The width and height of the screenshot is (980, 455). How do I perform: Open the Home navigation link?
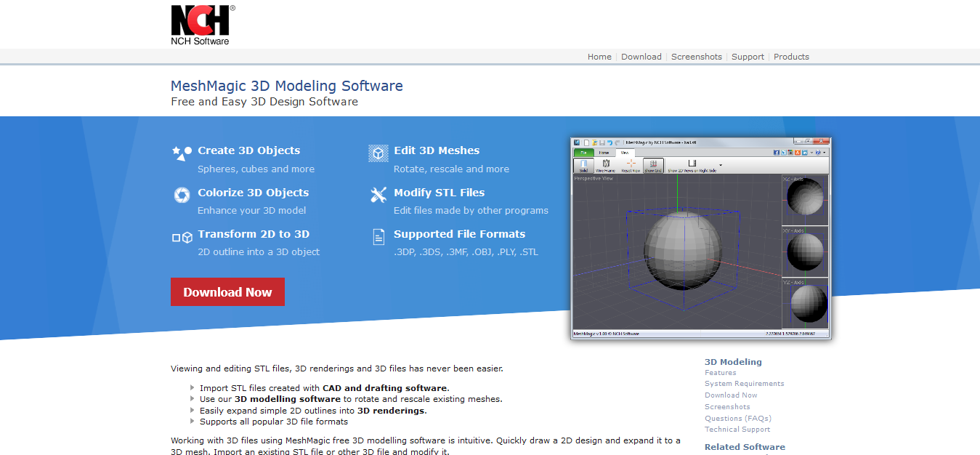[599, 57]
